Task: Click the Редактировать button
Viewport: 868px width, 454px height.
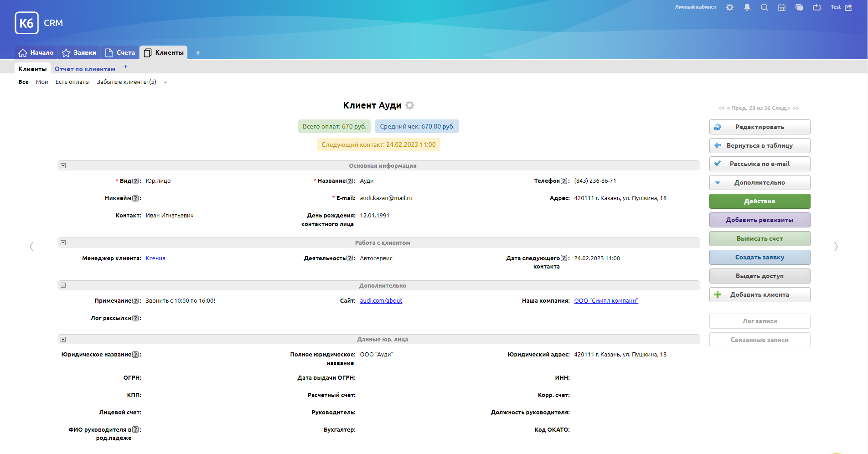Action: click(759, 127)
